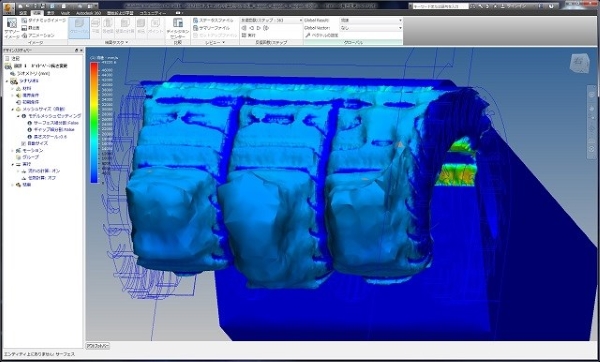Pin the Design Study Bar panel

(76, 50)
